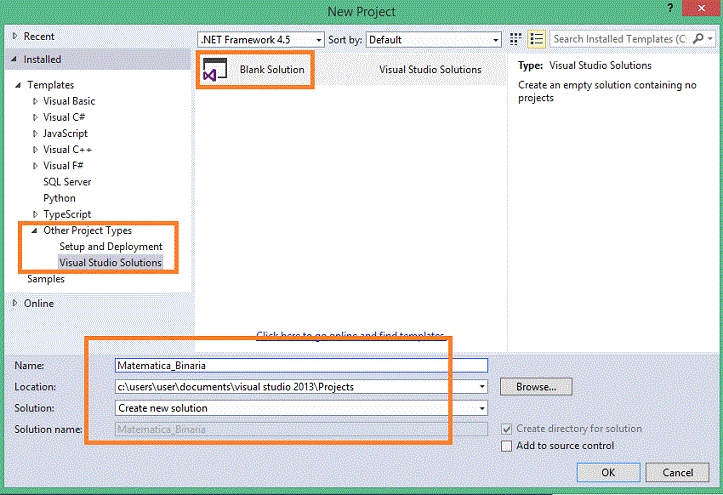
Task: Close the New Project dialog
Action: 701,8
